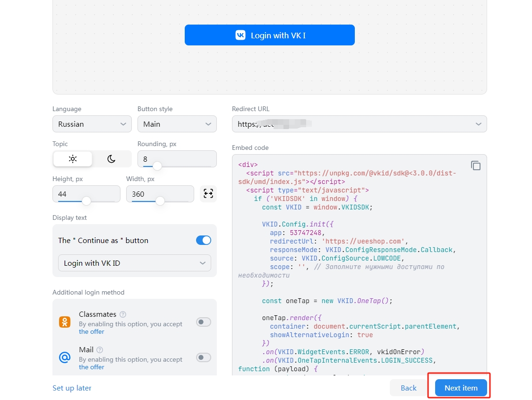Open the Login with VK ID text dropdown
This screenshot has width=532, height=400.
point(134,263)
